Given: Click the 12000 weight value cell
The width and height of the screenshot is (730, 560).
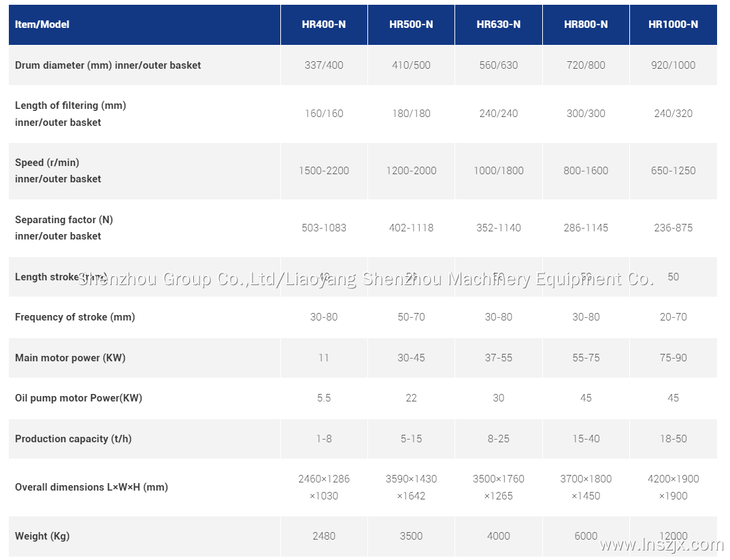Looking at the screenshot, I should coord(673,536).
